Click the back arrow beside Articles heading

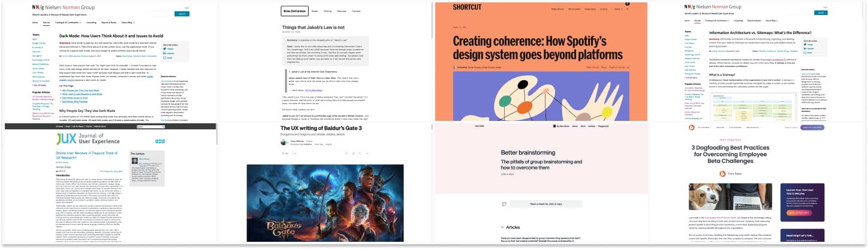tap(502, 227)
